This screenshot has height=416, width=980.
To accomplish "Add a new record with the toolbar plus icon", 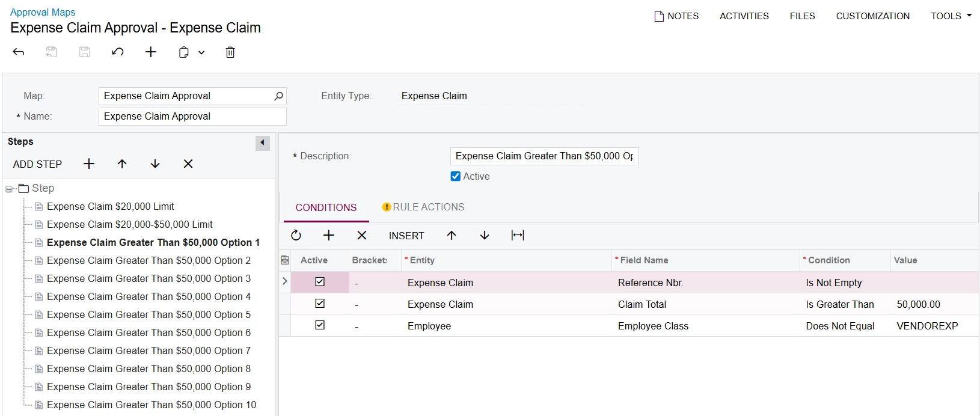I will 151,52.
